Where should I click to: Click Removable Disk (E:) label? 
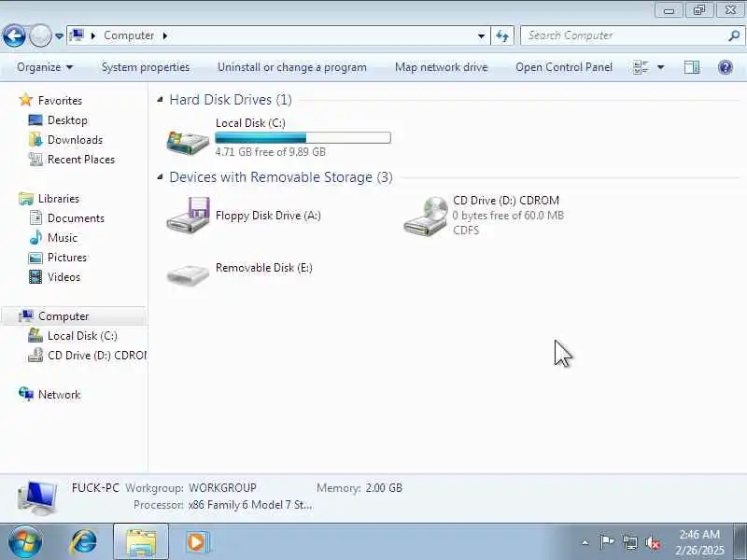pos(264,268)
